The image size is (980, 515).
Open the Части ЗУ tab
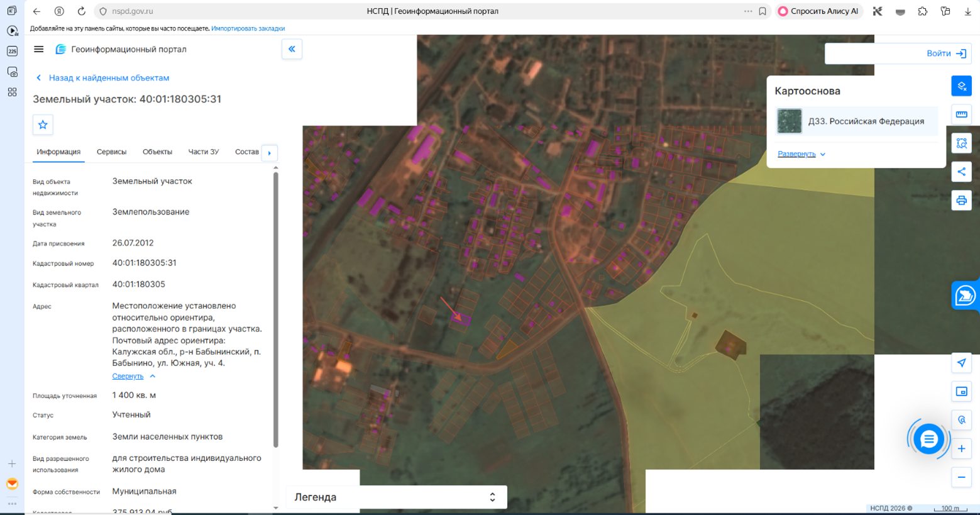(203, 152)
